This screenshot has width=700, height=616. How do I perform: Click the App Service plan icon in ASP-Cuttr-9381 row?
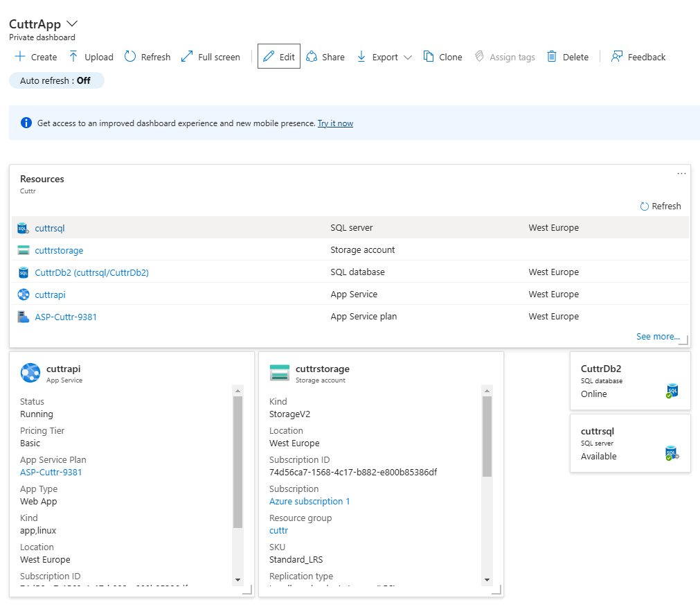[24, 317]
